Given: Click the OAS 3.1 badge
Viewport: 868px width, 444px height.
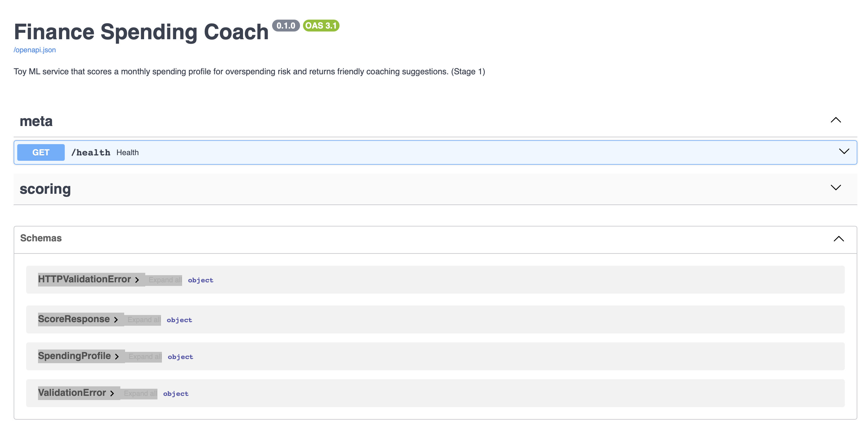Looking at the screenshot, I should (321, 25).
